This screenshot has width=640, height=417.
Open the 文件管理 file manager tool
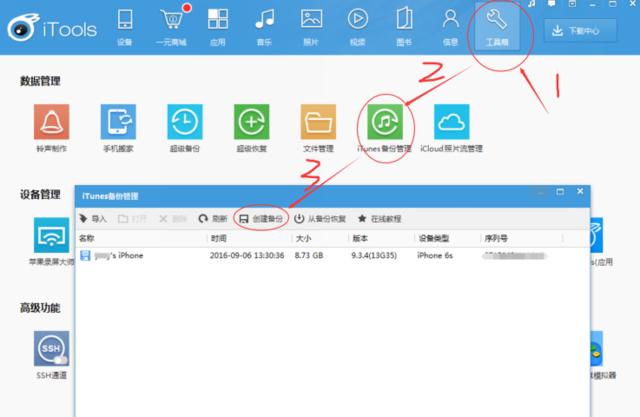pos(318,128)
